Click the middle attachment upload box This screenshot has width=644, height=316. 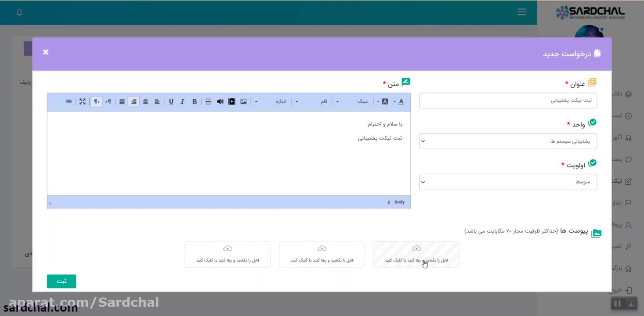click(322, 254)
